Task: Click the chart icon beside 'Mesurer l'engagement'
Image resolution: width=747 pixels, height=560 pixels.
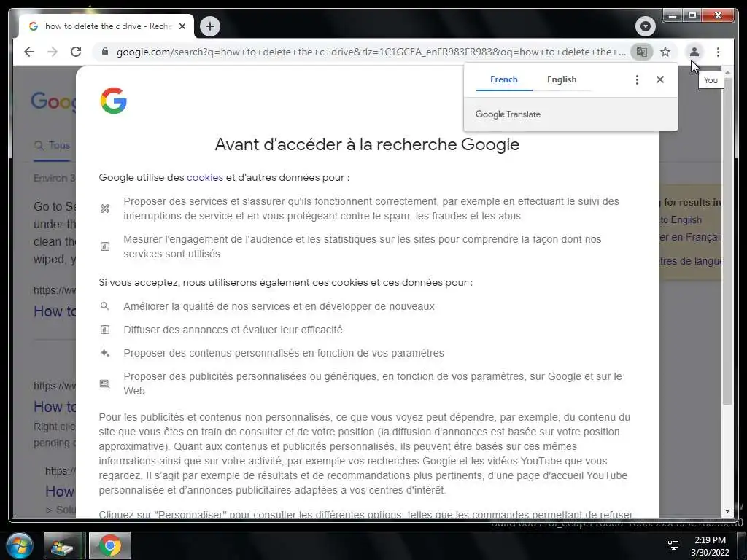Action: point(105,246)
